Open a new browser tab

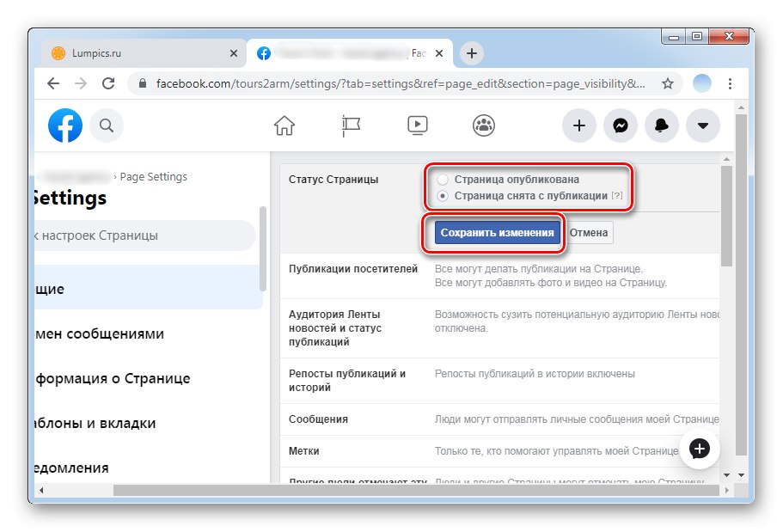point(471,53)
